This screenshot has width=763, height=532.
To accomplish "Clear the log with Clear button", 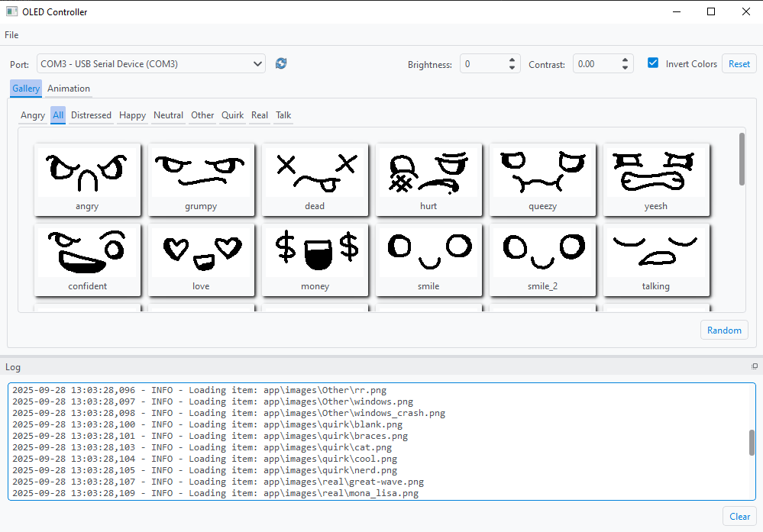I will [x=739, y=517].
